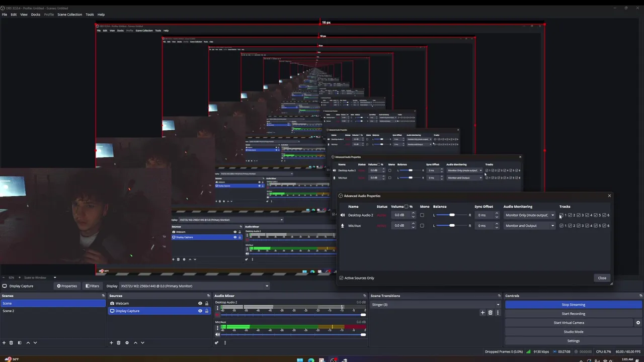Add a source with Sources plus icon
The width and height of the screenshot is (644, 362).
coord(111,342)
